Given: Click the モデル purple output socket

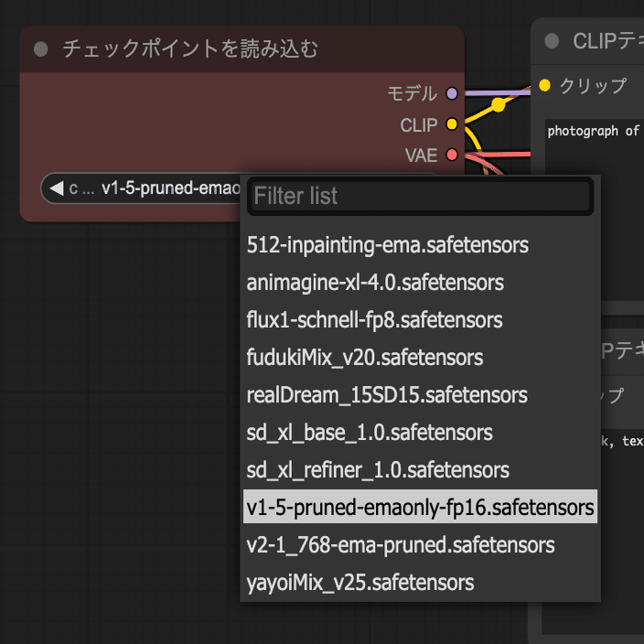Looking at the screenshot, I should [452, 93].
